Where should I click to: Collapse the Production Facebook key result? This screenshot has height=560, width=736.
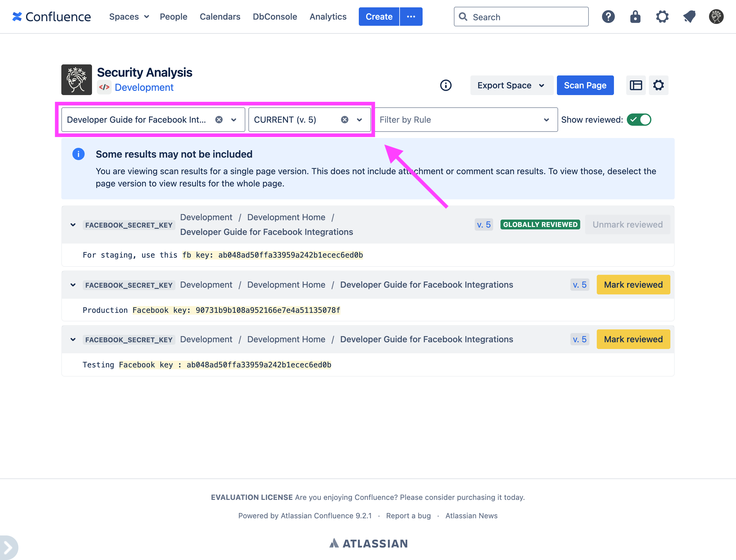tap(73, 285)
